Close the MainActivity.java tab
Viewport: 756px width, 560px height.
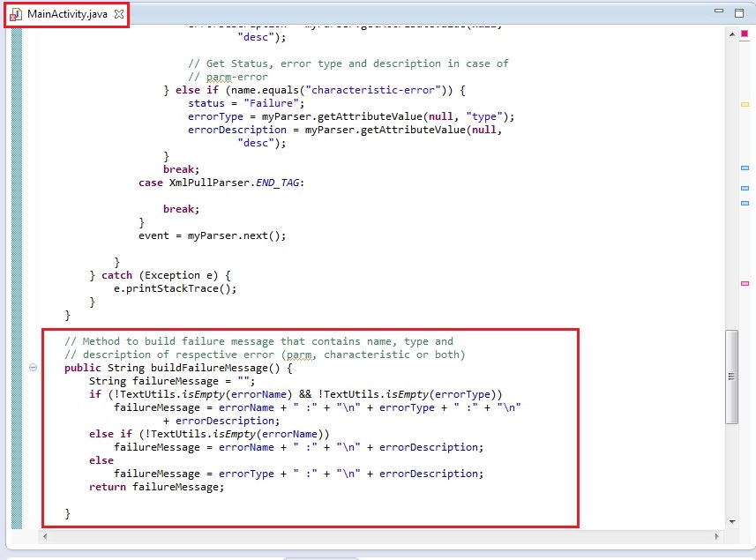[120, 15]
